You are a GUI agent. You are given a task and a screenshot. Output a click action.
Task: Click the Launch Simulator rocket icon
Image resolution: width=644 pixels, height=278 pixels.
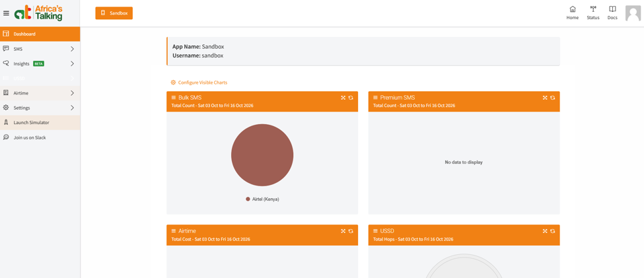6,122
